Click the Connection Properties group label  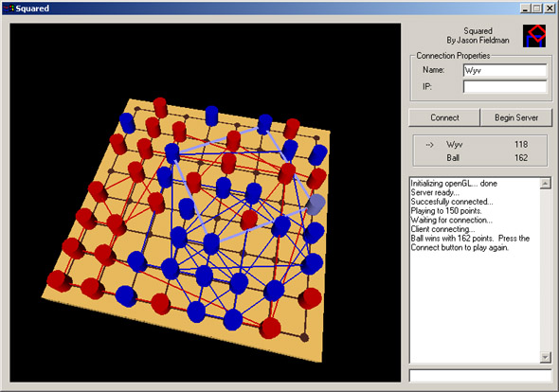pyautogui.click(x=453, y=56)
